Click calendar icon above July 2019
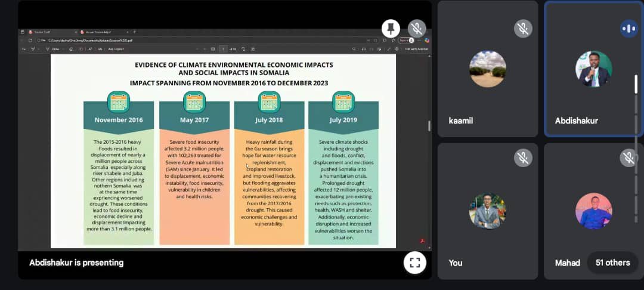The image size is (644, 290). pos(343,102)
